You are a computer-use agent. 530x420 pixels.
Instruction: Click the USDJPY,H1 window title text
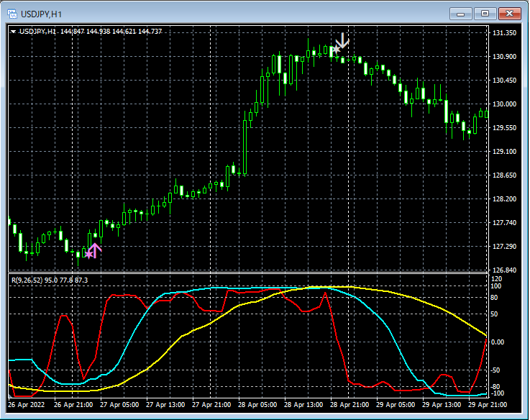(x=41, y=14)
